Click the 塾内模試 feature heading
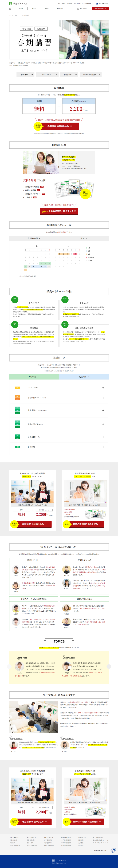Screen dimensions: 118x868 (34, 328)
